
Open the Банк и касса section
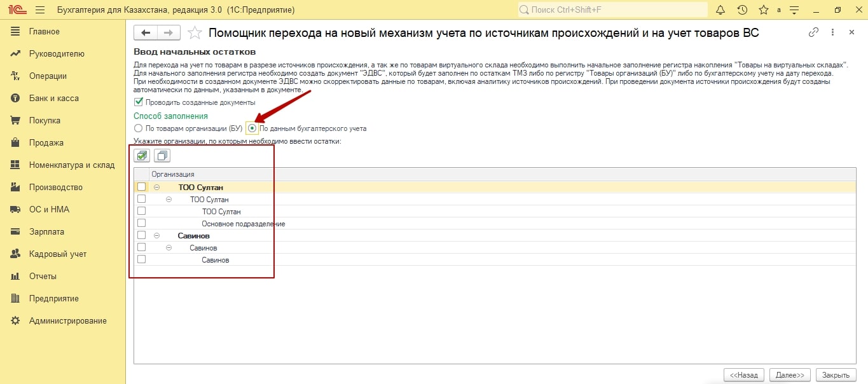(x=53, y=98)
